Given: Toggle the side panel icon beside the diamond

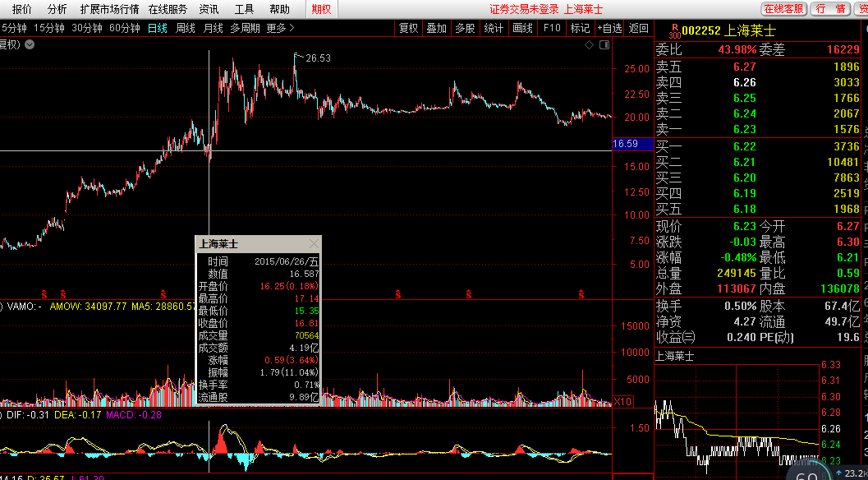Looking at the screenshot, I should click(x=604, y=44).
